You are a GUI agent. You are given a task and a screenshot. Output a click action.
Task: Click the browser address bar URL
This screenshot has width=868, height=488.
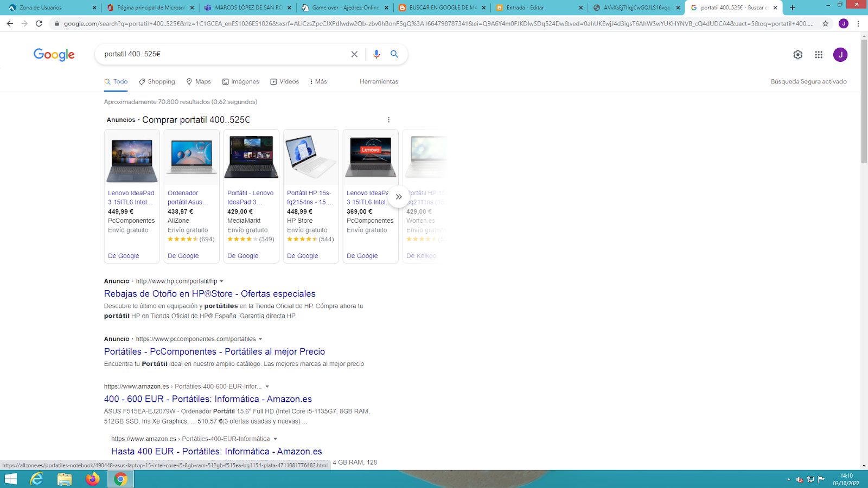click(x=438, y=24)
